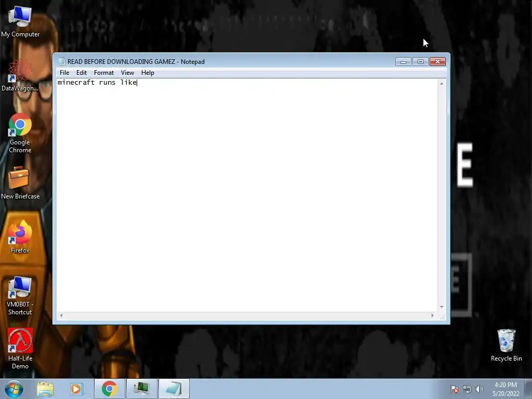Click the word "minecraft" in the text area
Screen dimensions: 532x399
click(76, 83)
